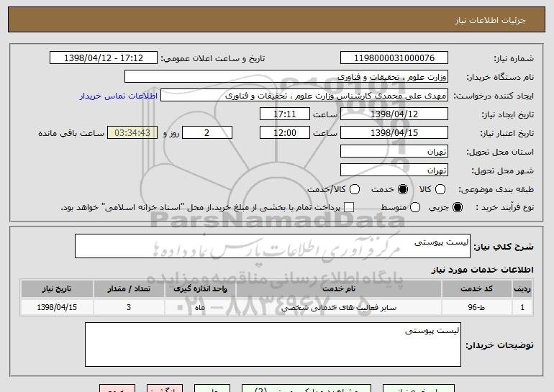
Task: Toggle the اسناد خزانه اسلامی payment checkbox
Action: coord(349,207)
